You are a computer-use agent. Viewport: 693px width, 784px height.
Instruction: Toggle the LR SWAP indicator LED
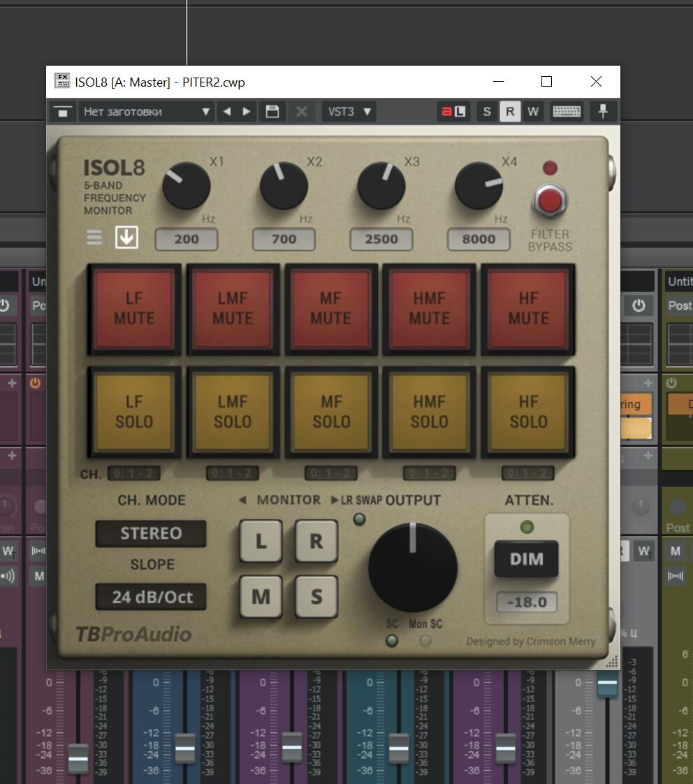click(359, 519)
